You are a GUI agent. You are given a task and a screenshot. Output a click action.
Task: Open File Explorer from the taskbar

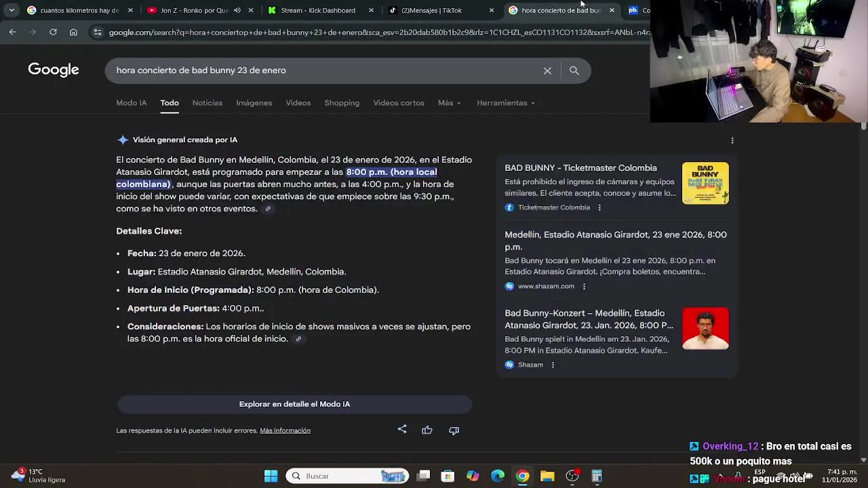(547, 476)
